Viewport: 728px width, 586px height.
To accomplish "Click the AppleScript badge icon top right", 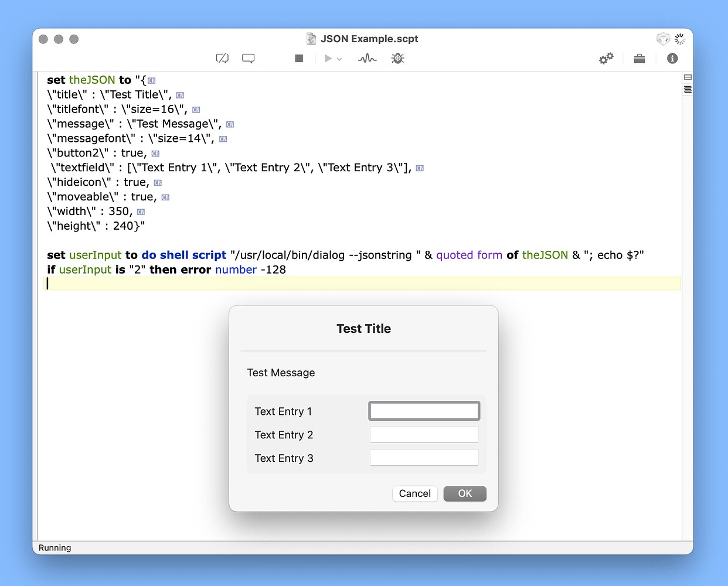I will [x=663, y=39].
